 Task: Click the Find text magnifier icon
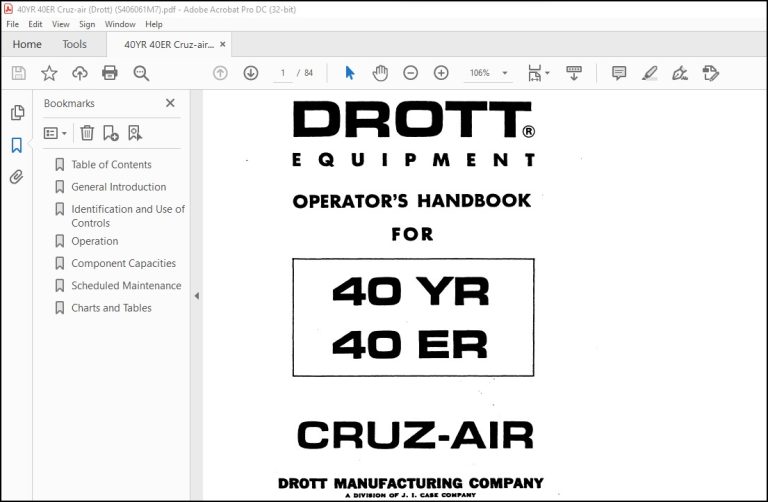coord(141,73)
